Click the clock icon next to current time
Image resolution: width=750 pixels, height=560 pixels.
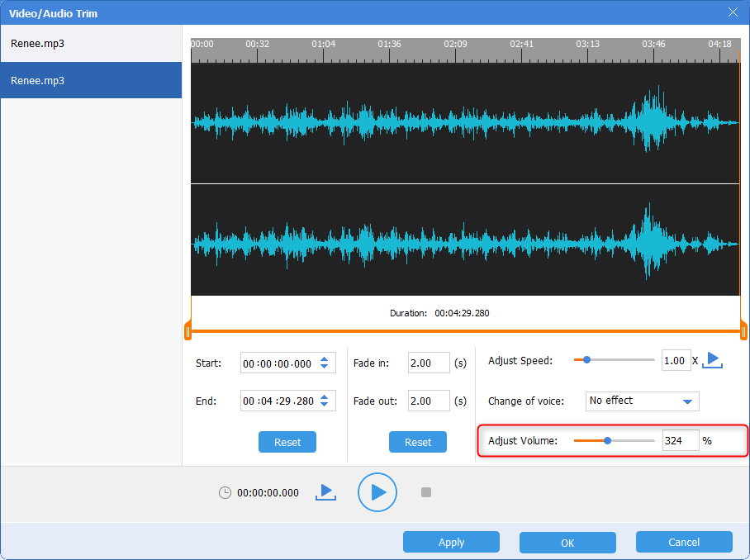tap(225, 493)
